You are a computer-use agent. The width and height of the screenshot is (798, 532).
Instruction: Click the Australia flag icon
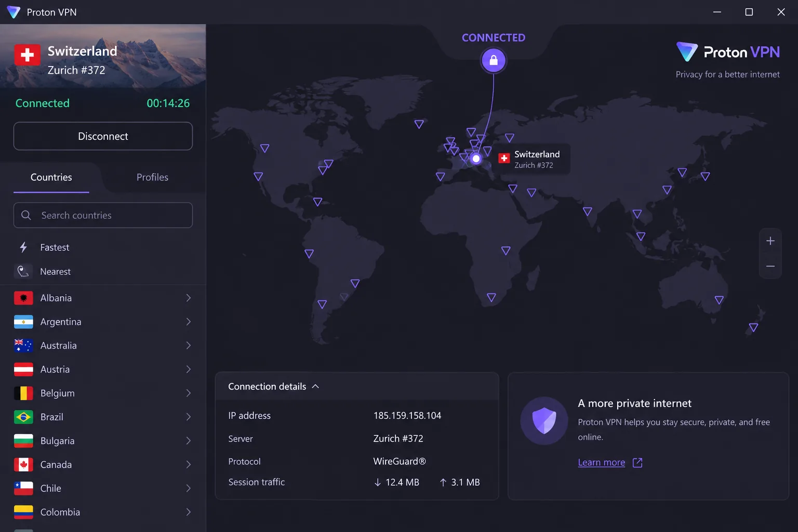[23, 345]
